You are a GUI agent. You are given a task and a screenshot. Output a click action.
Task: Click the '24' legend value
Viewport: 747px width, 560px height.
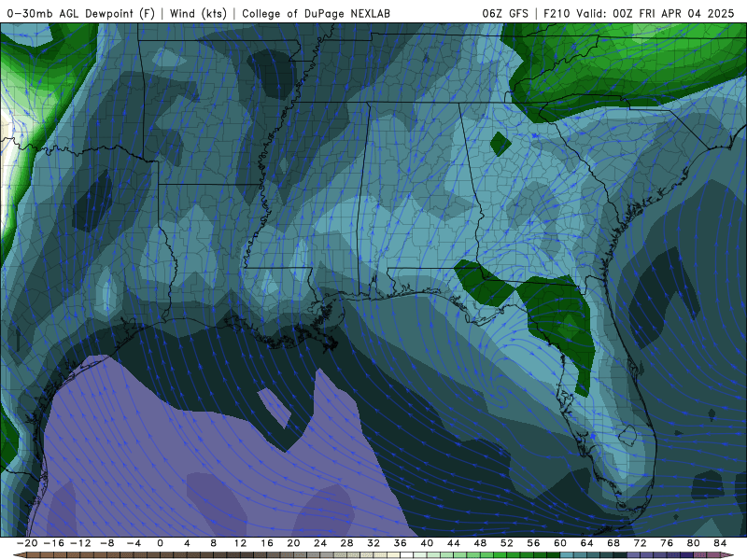click(x=320, y=543)
